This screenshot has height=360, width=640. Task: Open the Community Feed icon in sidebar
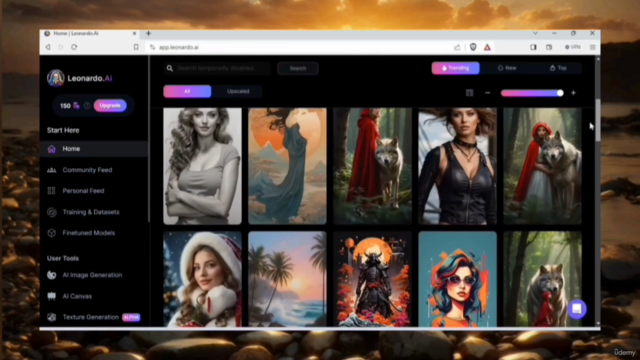click(51, 170)
